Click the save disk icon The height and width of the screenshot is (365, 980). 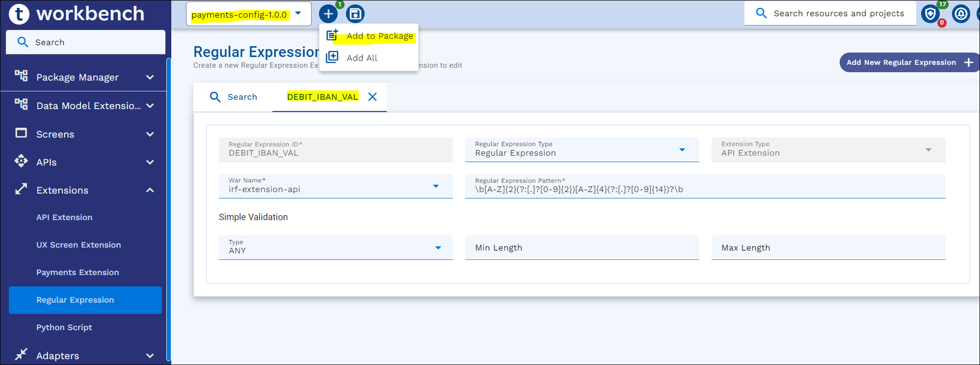click(x=355, y=14)
